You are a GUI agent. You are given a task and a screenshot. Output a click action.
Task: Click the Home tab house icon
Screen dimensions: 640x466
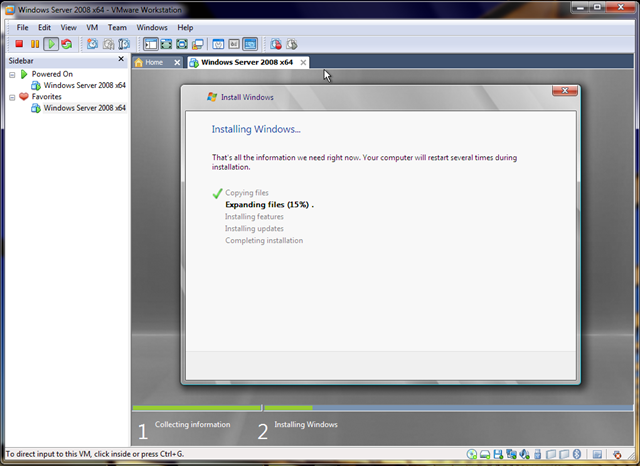pos(139,62)
